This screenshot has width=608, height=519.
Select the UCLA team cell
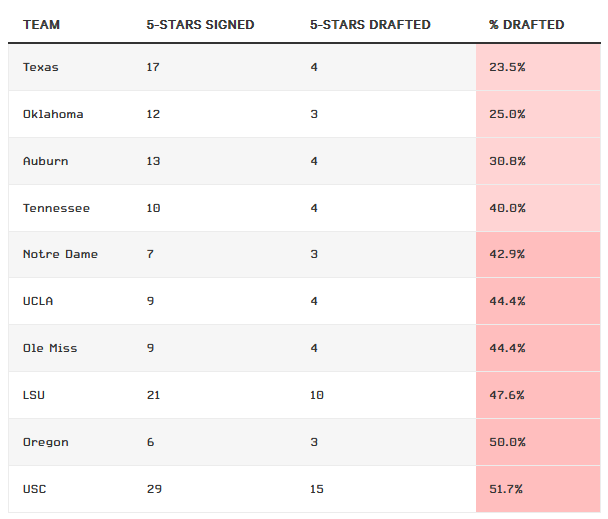[39, 301]
